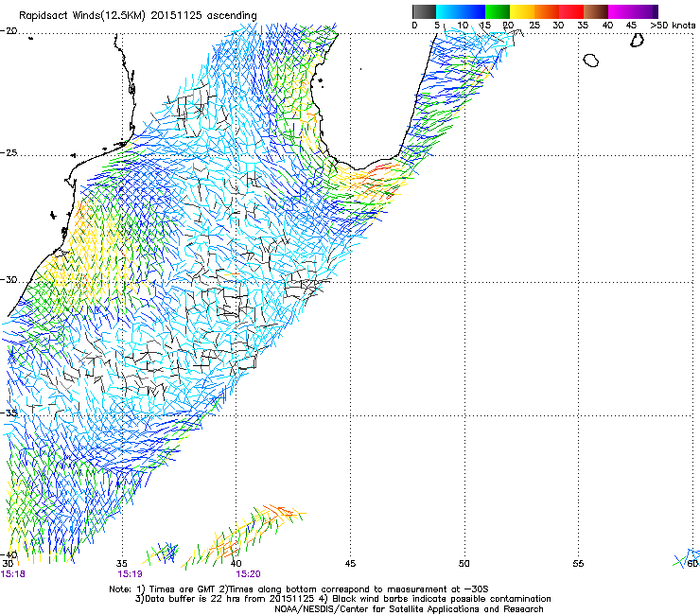The height and width of the screenshot is (615, 700).
Task: Click the orange 25-30 knots legend swatch
Action: pyautogui.click(x=547, y=11)
